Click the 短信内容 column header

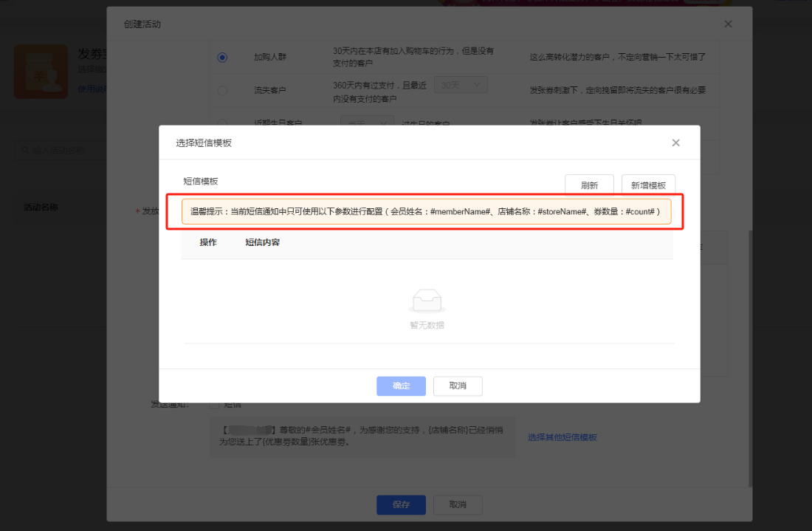pos(263,242)
